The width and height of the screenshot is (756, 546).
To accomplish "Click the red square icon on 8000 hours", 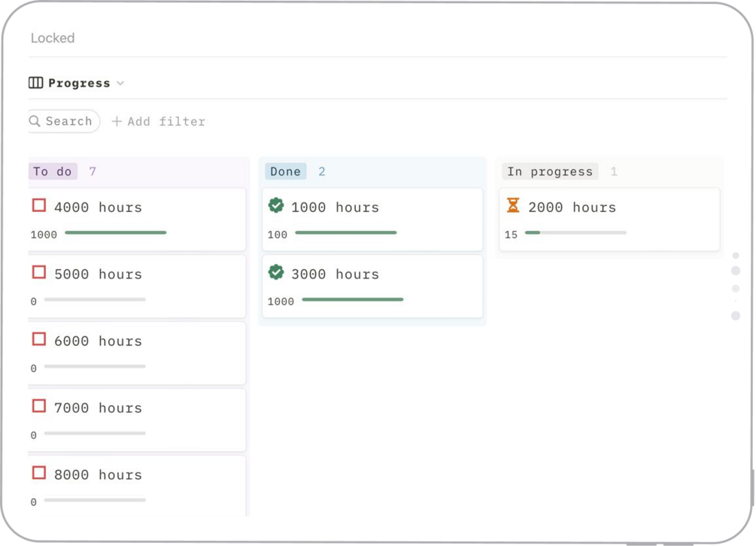I will pos(39,473).
